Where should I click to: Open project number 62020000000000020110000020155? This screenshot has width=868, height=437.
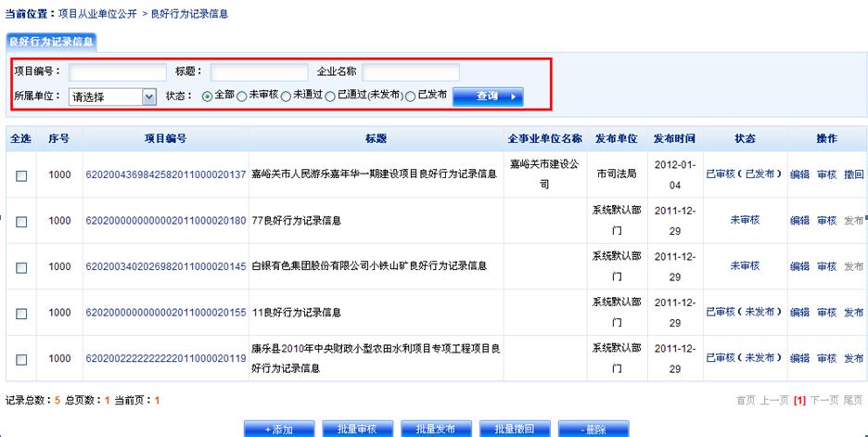[165, 313]
